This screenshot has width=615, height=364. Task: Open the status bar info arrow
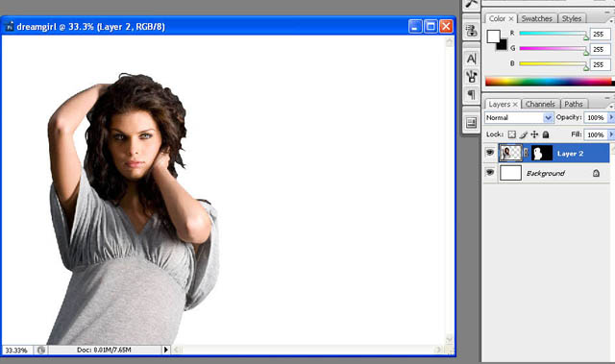tap(165, 350)
